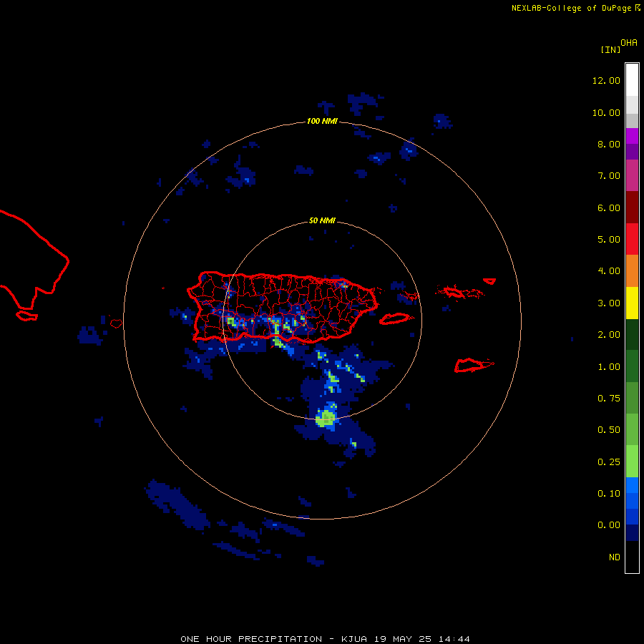Click the ND legend label

(615, 557)
